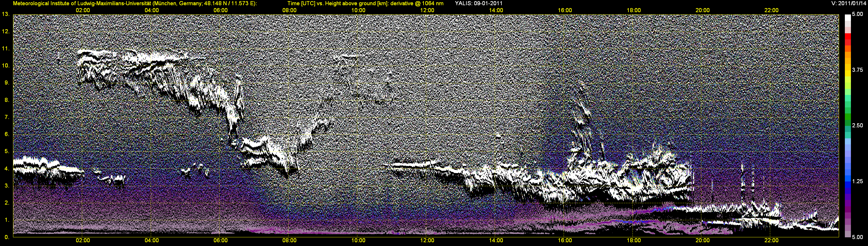Click the 'YALIS: 09-01-2011' label
The width and height of the screenshot is (868, 246).
pyautogui.click(x=479, y=3)
